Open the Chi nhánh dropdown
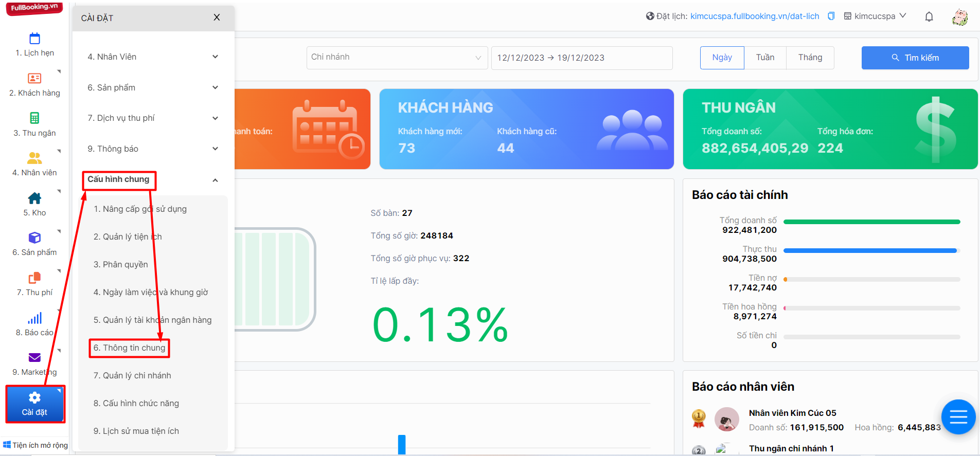 click(397, 58)
